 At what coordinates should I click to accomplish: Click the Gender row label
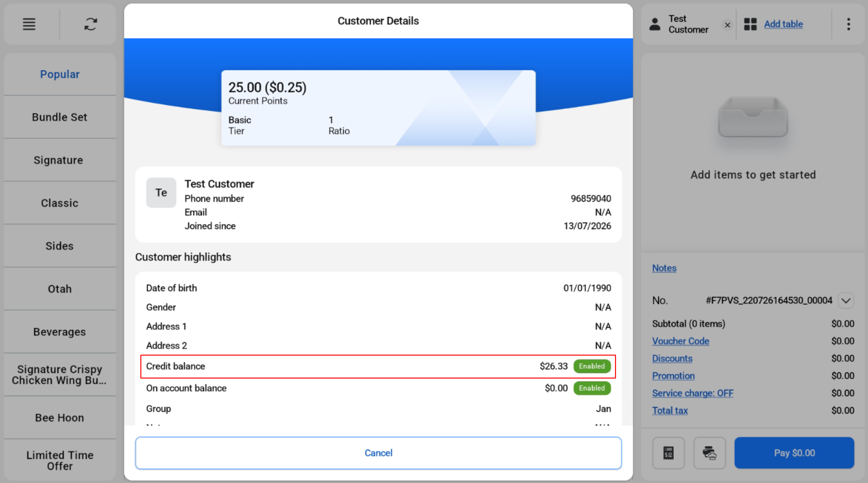coord(161,307)
